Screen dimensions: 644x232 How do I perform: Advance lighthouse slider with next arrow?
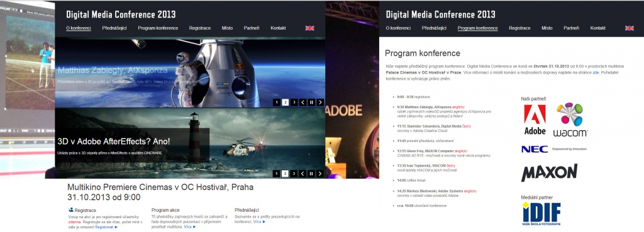320,174
